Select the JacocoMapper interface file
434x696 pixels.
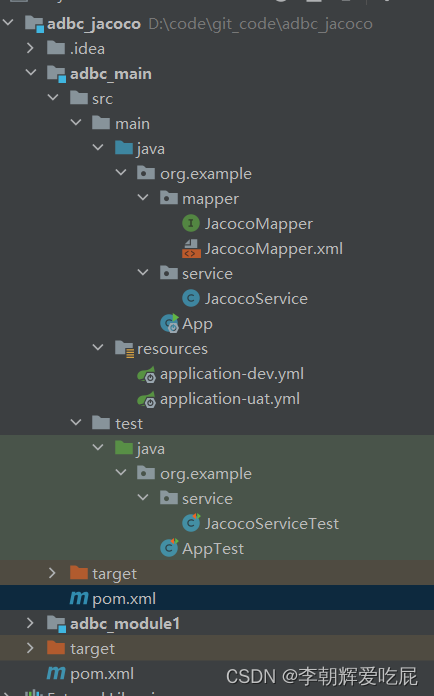259,224
